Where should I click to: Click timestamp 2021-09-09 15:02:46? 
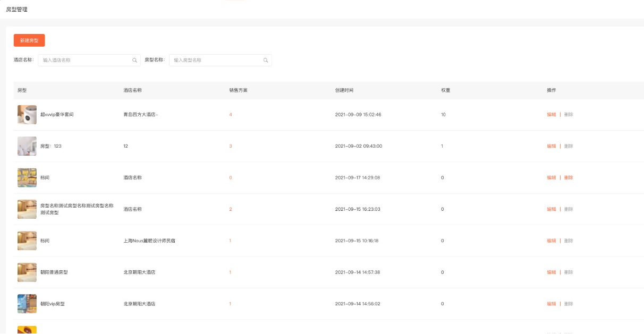pos(358,115)
